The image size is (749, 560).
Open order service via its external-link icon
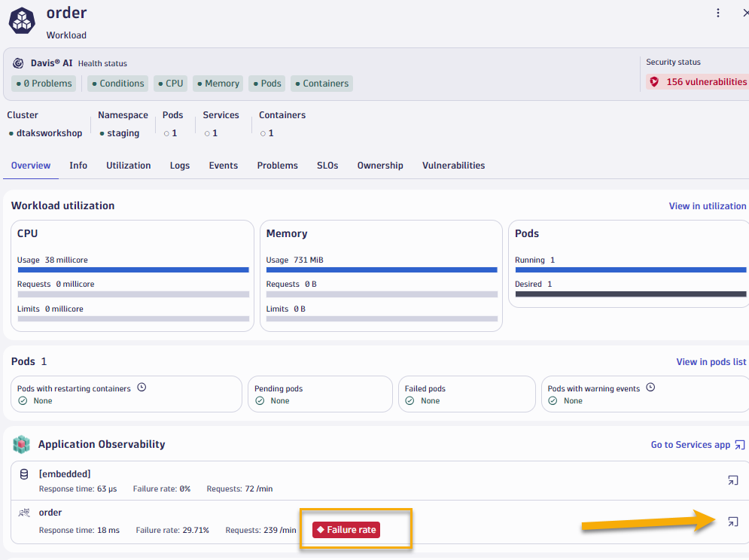(732, 522)
